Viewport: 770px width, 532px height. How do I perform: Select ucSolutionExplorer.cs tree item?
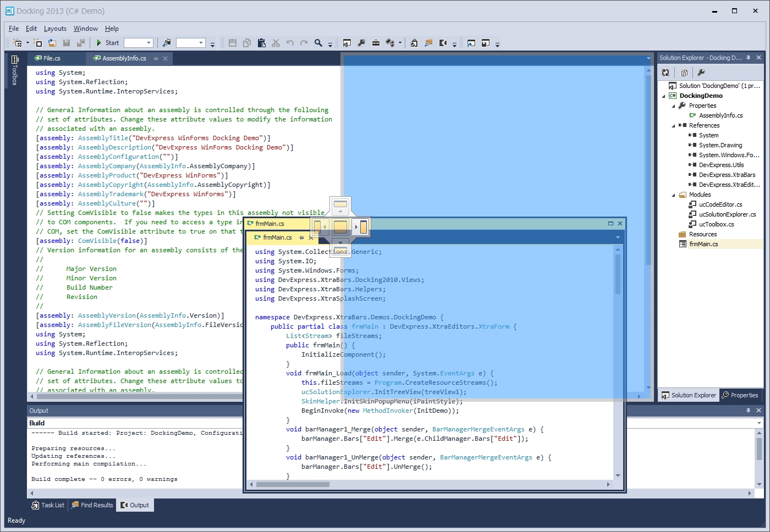coord(727,214)
